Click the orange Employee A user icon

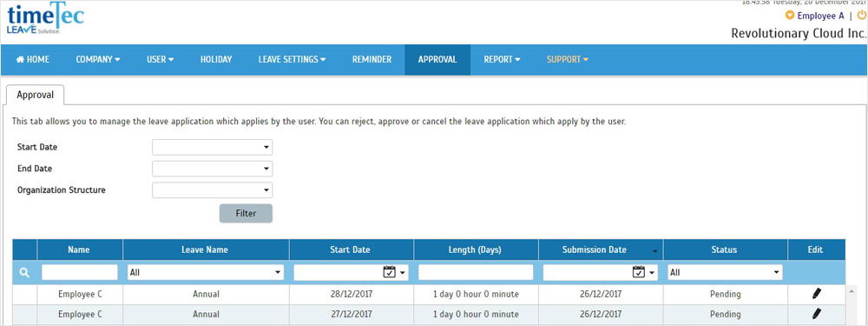[790, 16]
